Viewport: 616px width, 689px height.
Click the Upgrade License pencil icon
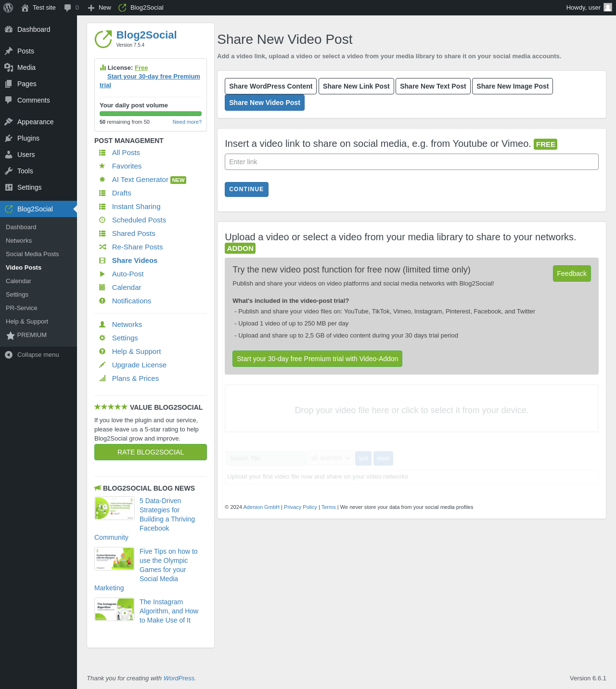(102, 365)
